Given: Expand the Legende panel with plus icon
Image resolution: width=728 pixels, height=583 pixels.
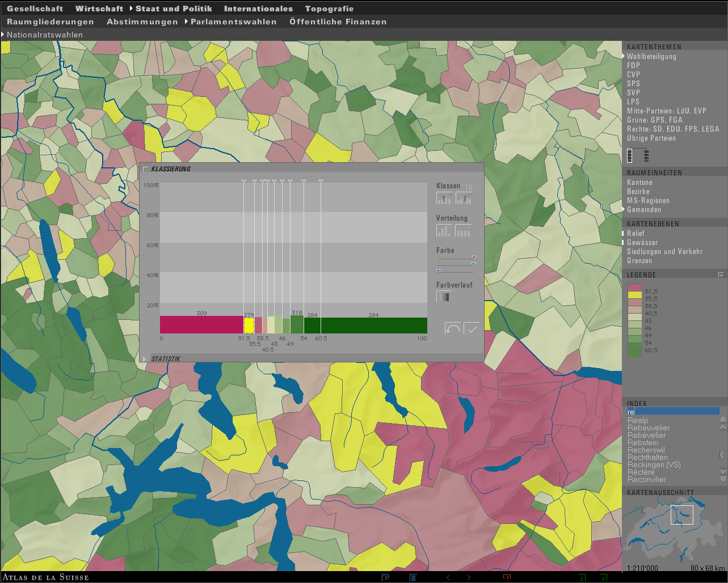Looking at the screenshot, I should 721,275.
